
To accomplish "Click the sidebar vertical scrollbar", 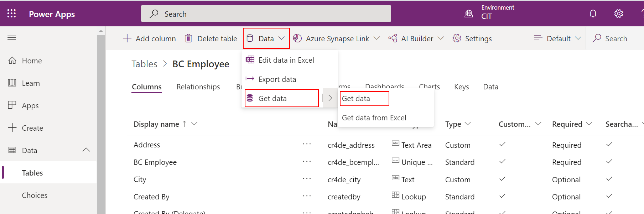I will pos(101,125).
